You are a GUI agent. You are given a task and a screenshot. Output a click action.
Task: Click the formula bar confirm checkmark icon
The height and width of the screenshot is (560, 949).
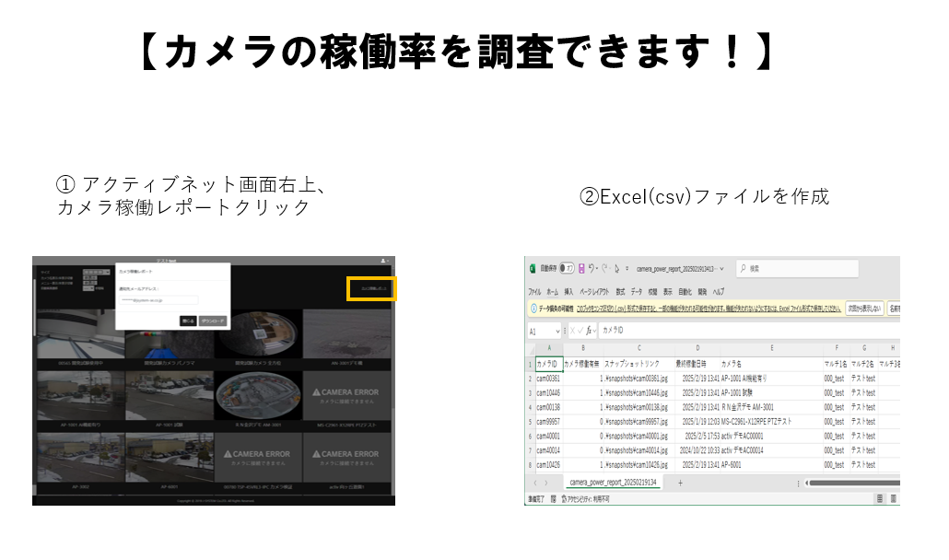coord(580,331)
